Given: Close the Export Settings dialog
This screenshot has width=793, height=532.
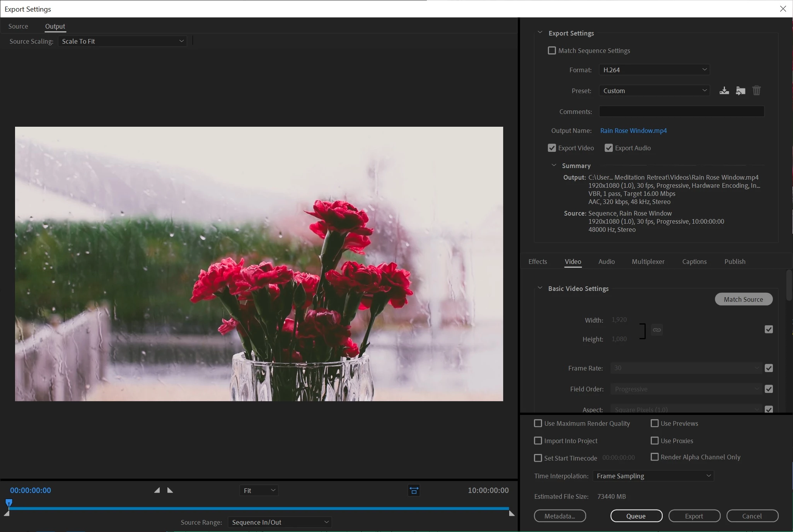Looking at the screenshot, I should click(x=783, y=8).
